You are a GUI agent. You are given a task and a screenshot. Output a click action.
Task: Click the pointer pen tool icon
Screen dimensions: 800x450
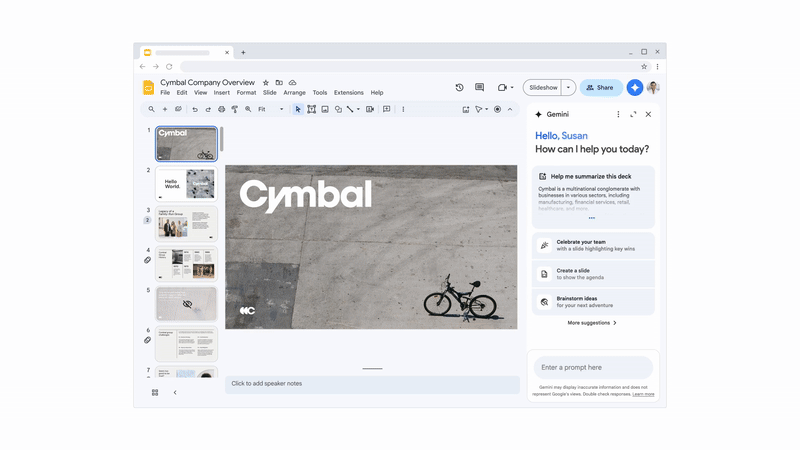(479, 109)
